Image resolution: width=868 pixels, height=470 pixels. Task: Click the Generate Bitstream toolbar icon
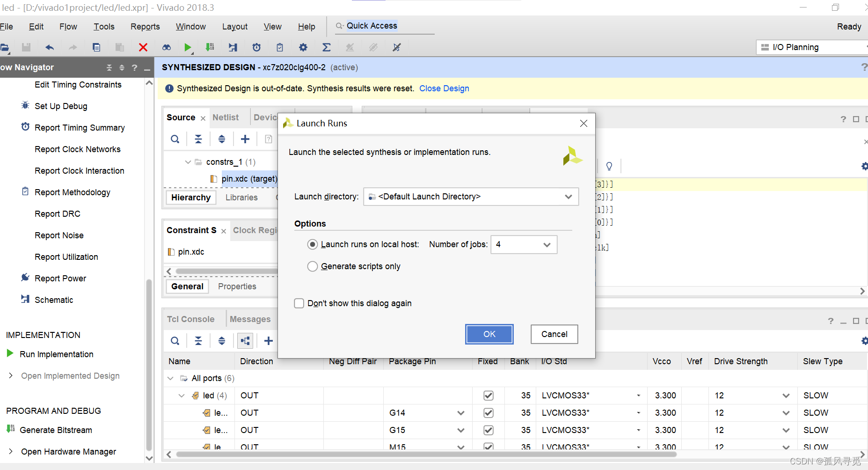click(x=210, y=47)
